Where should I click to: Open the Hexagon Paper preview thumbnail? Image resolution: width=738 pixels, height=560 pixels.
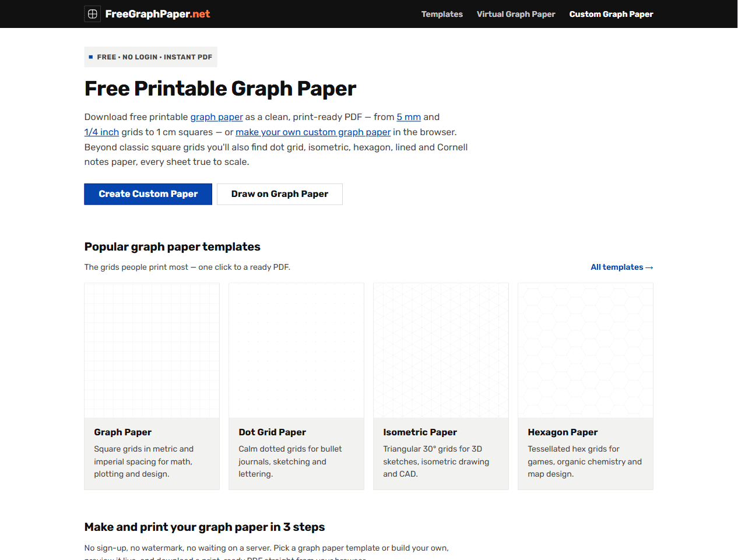(585, 350)
